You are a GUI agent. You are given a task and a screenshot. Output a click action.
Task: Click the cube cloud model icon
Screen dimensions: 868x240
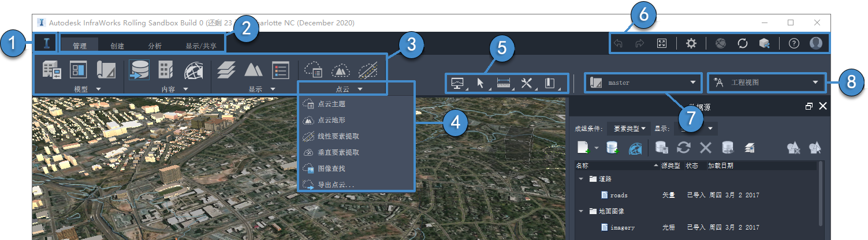765,44
